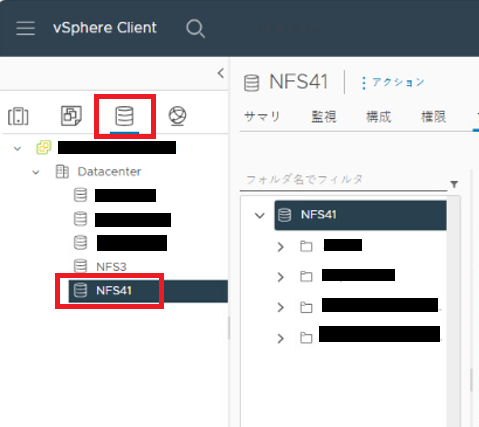Open the アクション actions menu
Viewport: 479px width, 427px height.
tap(392, 82)
